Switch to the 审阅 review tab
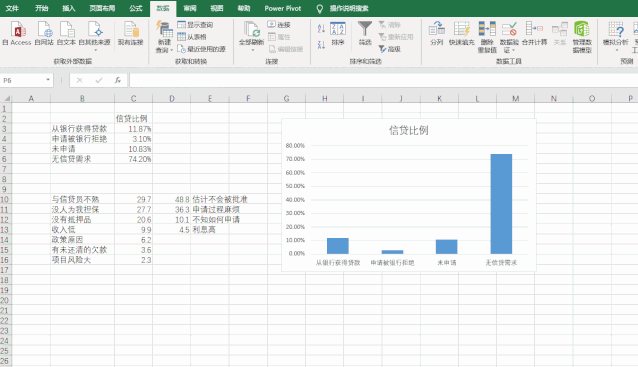This screenshot has height=367, width=638. click(x=190, y=8)
